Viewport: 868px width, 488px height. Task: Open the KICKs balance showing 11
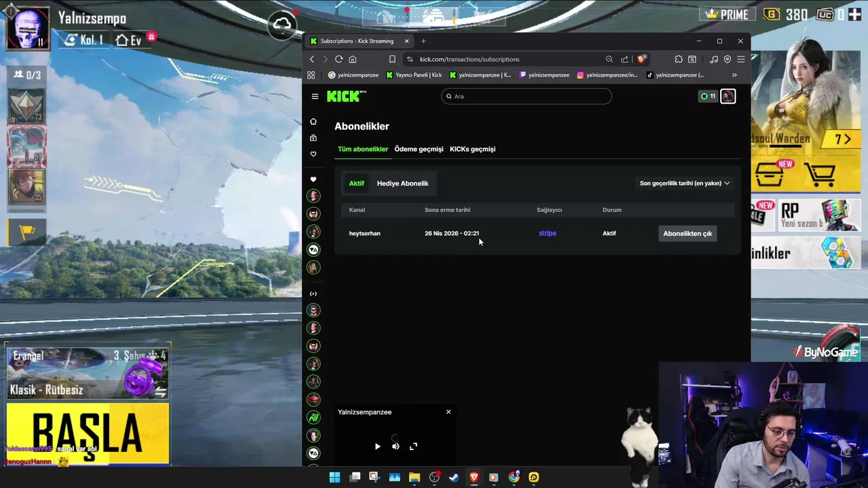click(708, 96)
